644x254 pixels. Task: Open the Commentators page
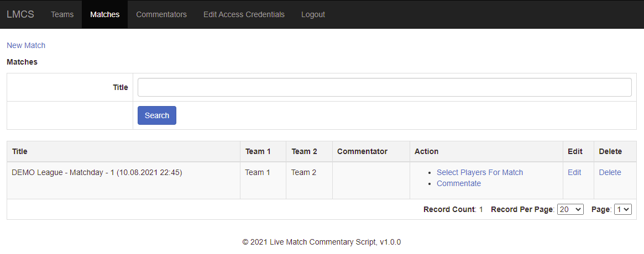161,14
